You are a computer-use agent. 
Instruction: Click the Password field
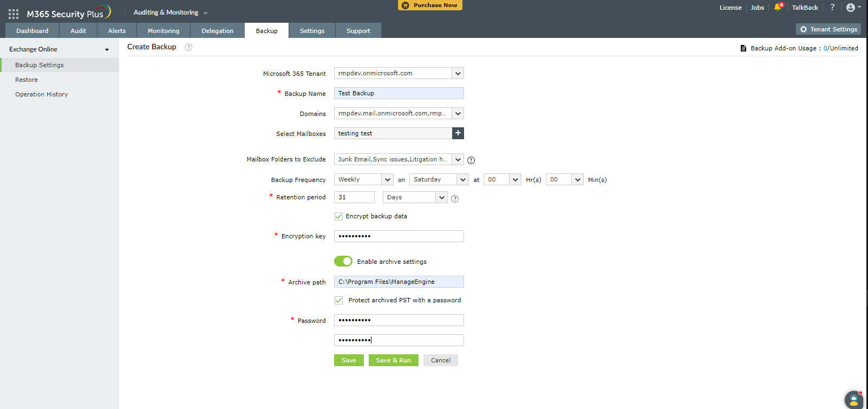[399, 320]
